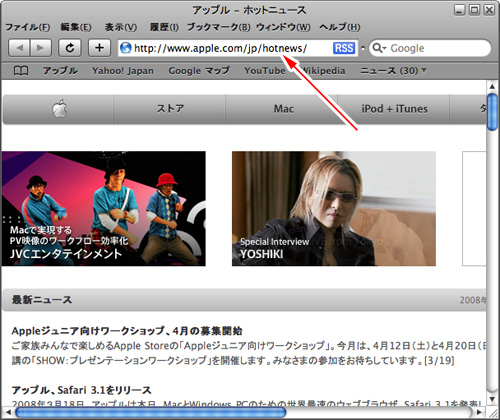Image resolution: width=500 pixels, height=420 pixels.
Task: Click the horizontal scrollbar right arrow
Action: 479,412
